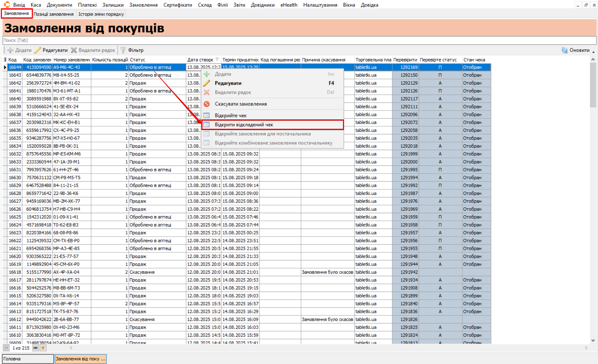The width and height of the screenshot is (598, 364).
Task: Switch to Позиції замовлення tab
Action: [54, 14]
